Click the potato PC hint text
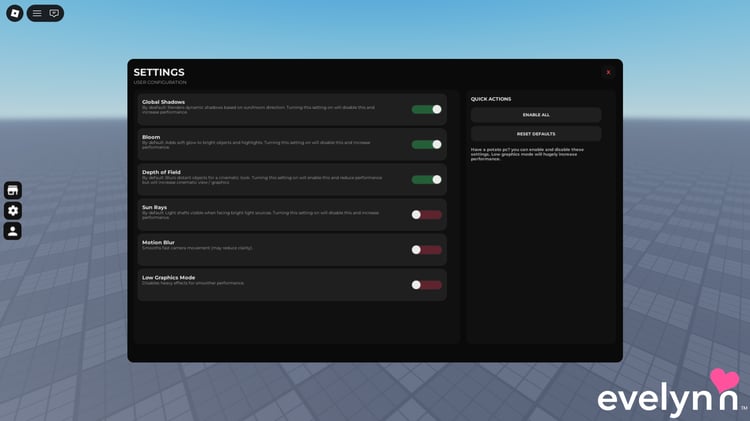Screen dimensions: 750x421 tap(527, 154)
